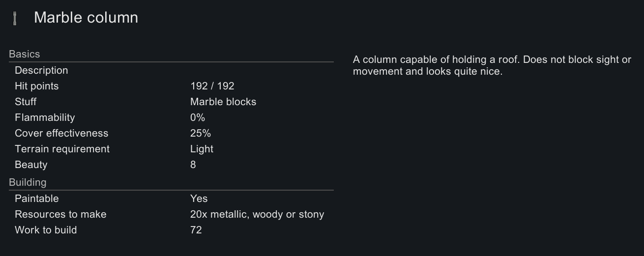Click the Marble column title text
The height and width of the screenshot is (256, 644).
click(x=86, y=18)
